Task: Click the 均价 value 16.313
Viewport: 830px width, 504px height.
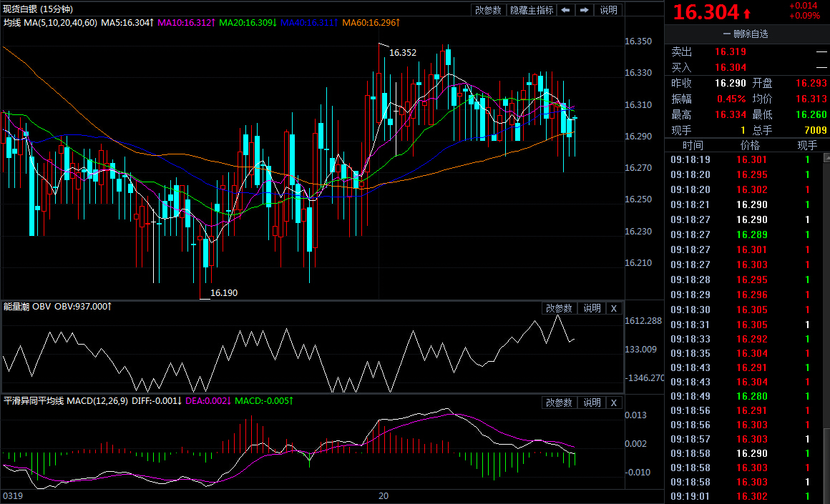Action: (811, 99)
